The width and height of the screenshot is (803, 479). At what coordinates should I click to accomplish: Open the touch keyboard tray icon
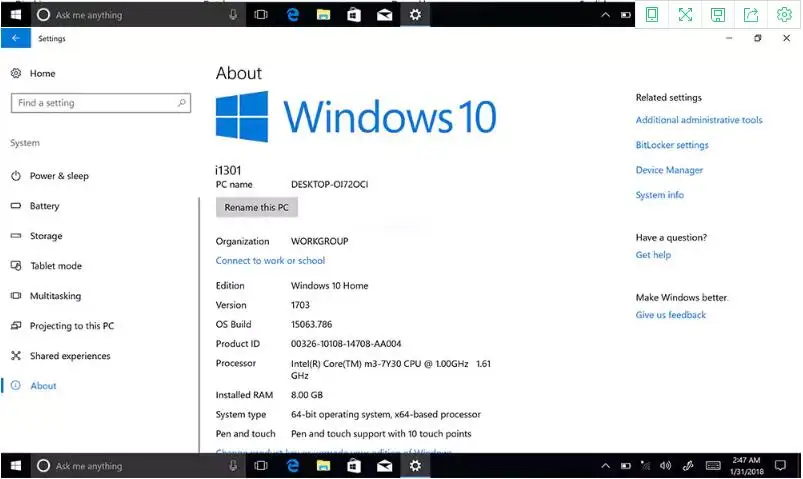point(713,465)
